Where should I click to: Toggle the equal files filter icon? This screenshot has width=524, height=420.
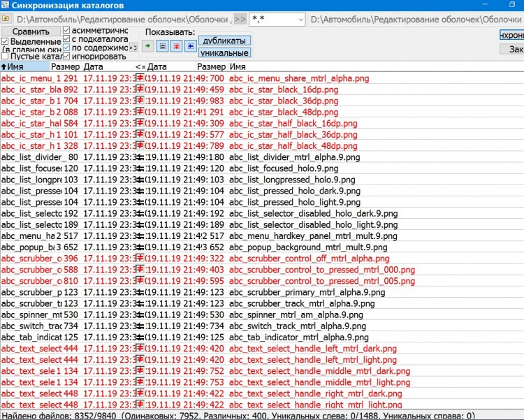(162, 46)
